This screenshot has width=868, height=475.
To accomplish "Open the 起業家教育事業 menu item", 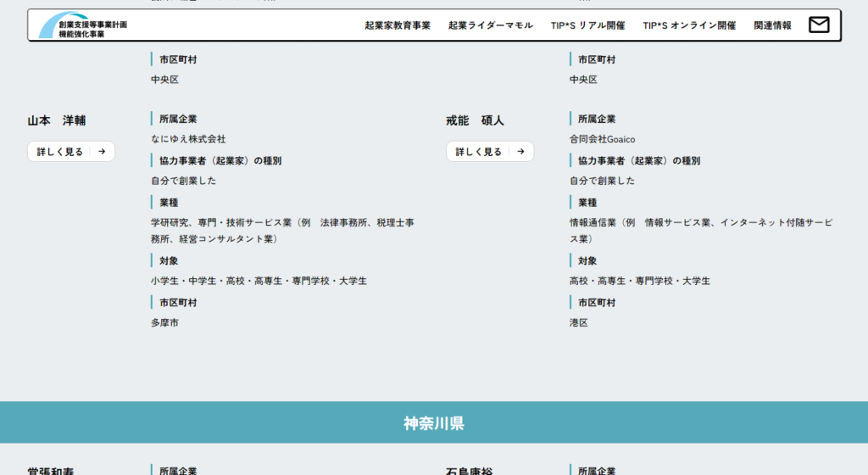I will tap(398, 25).
